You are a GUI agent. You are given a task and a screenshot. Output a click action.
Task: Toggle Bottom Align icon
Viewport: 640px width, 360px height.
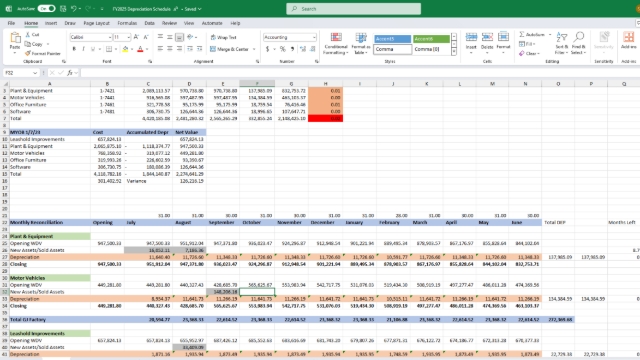click(179, 37)
